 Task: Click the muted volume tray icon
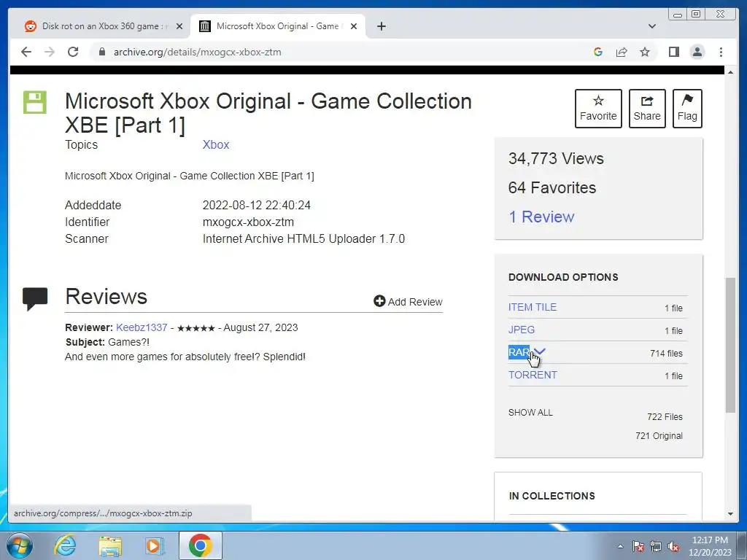click(x=673, y=547)
